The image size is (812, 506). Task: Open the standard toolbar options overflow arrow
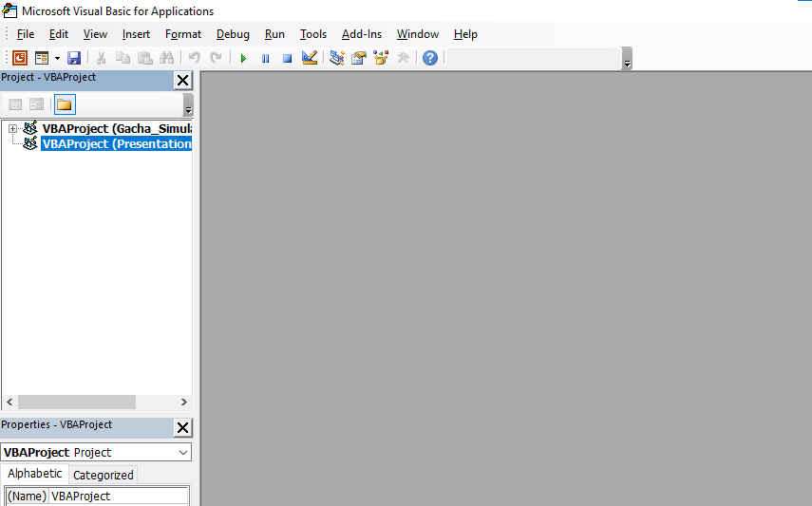[627, 58]
